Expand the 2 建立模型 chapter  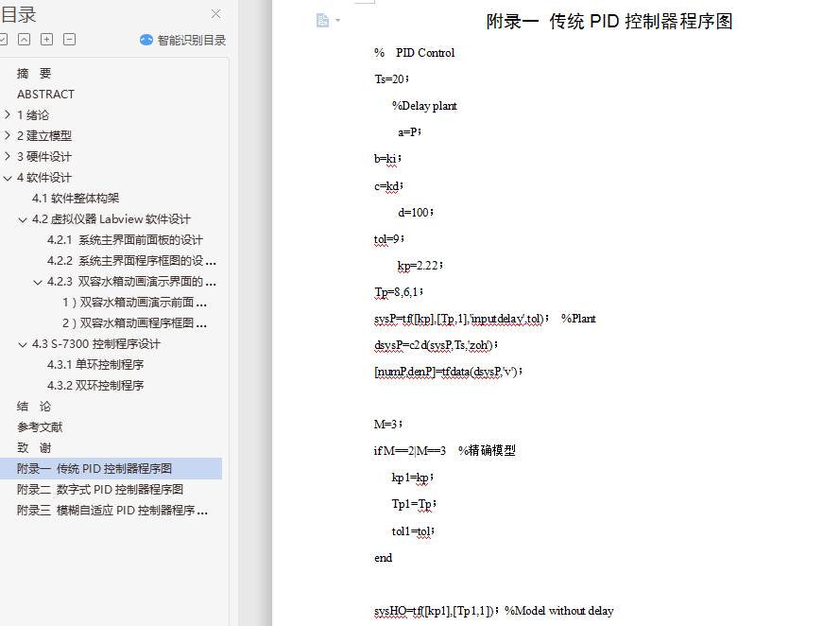coord(8,135)
